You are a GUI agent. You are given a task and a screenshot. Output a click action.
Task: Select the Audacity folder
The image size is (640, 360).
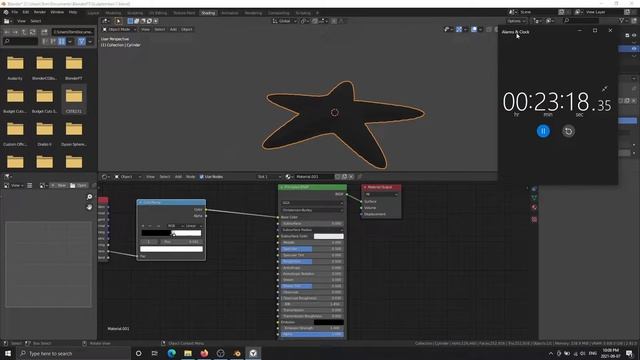point(15,66)
